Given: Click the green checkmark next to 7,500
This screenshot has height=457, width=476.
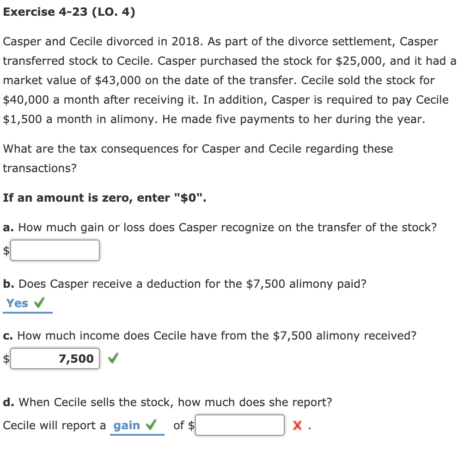Looking at the screenshot, I should 113,358.
